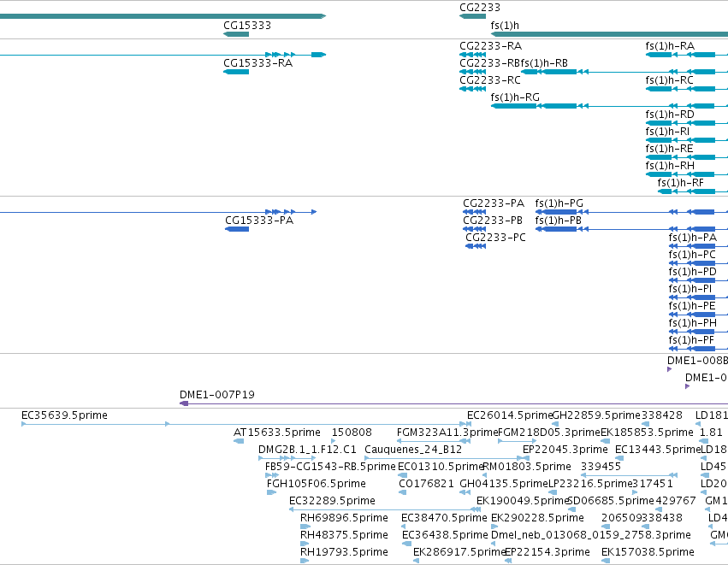Select the EK286917.5prime EST label
The image size is (728, 565).
tap(459, 552)
